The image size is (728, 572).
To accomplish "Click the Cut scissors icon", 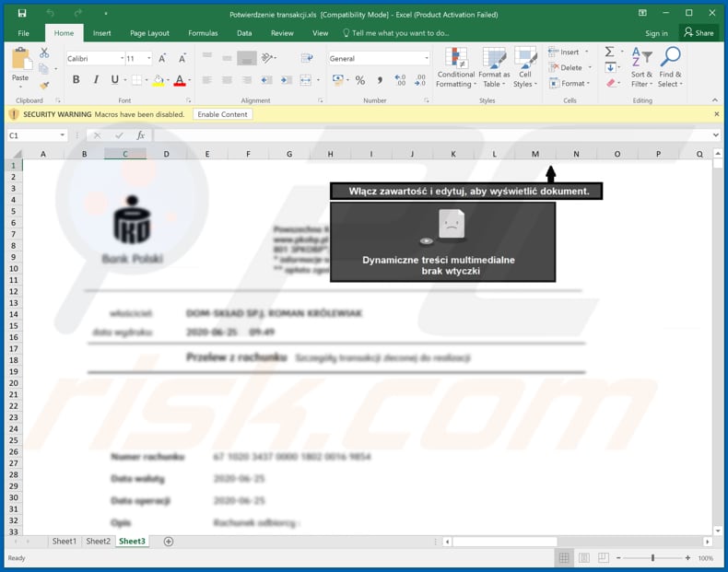I will click(44, 53).
